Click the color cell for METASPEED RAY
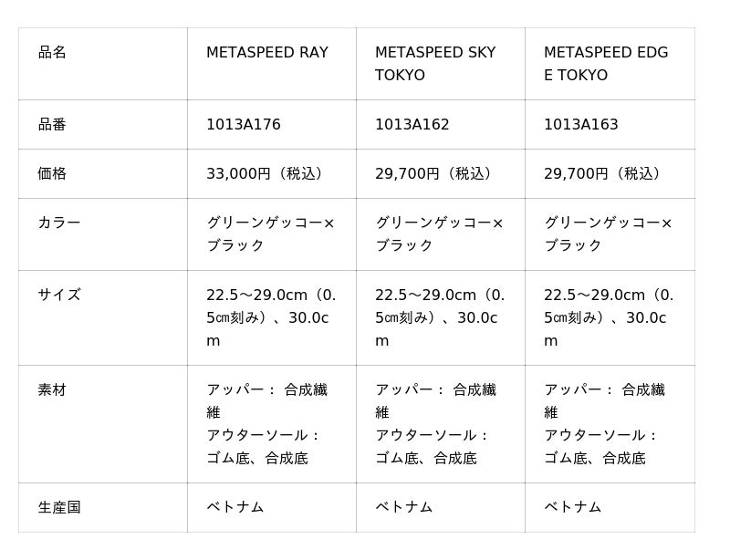 (270, 234)
